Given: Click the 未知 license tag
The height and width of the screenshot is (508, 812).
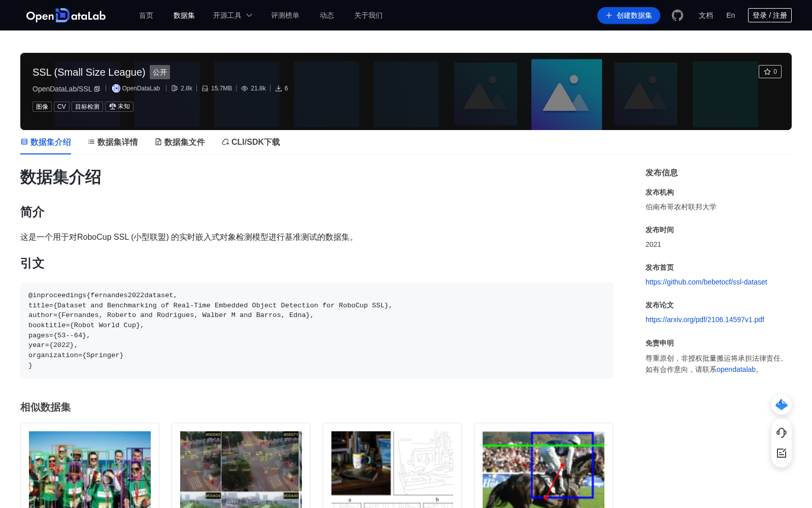Looking at the screenshot, I should (119, 107).
